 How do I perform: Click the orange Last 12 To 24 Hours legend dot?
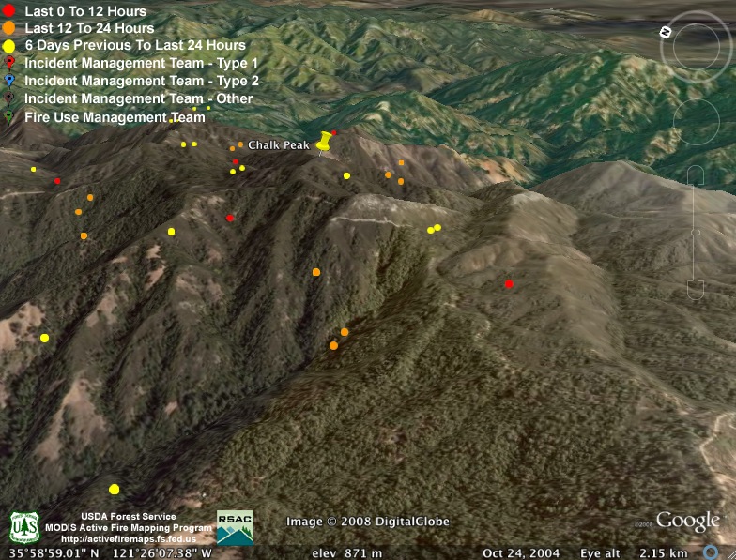9,28
